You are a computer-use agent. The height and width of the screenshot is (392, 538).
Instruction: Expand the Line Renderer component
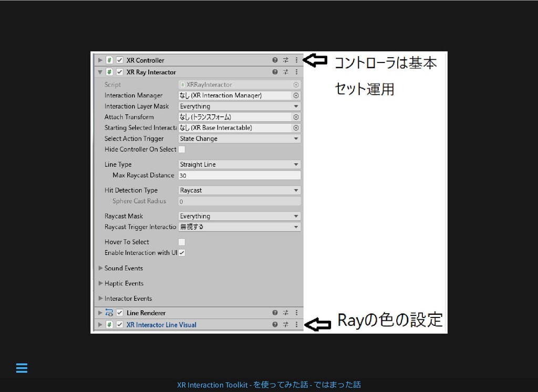point(100,313)
